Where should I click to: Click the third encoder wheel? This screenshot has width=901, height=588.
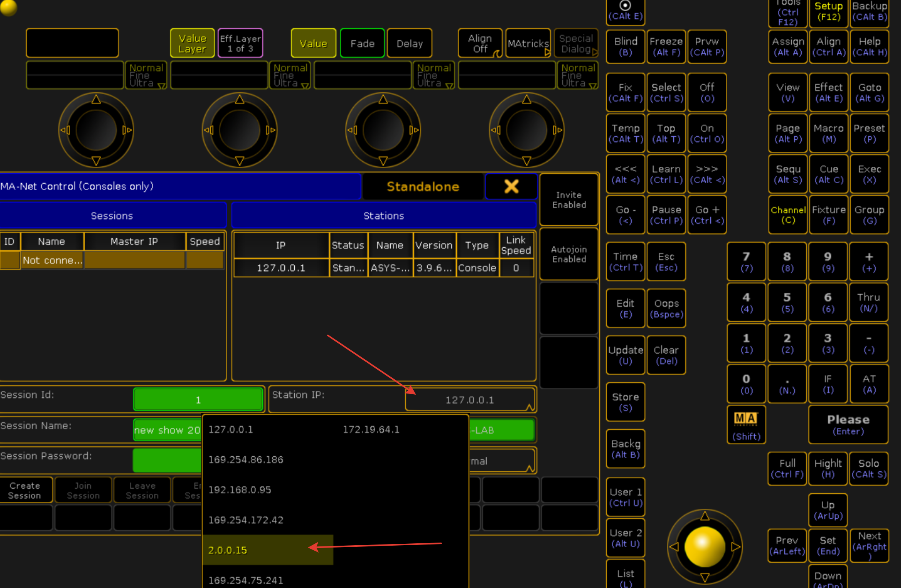[x=383, y=130]
